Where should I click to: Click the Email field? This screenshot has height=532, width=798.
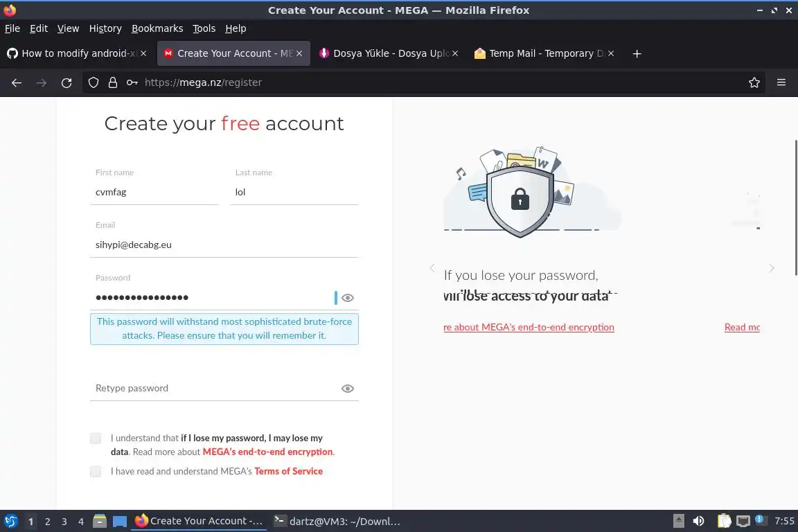pos(224,245)
